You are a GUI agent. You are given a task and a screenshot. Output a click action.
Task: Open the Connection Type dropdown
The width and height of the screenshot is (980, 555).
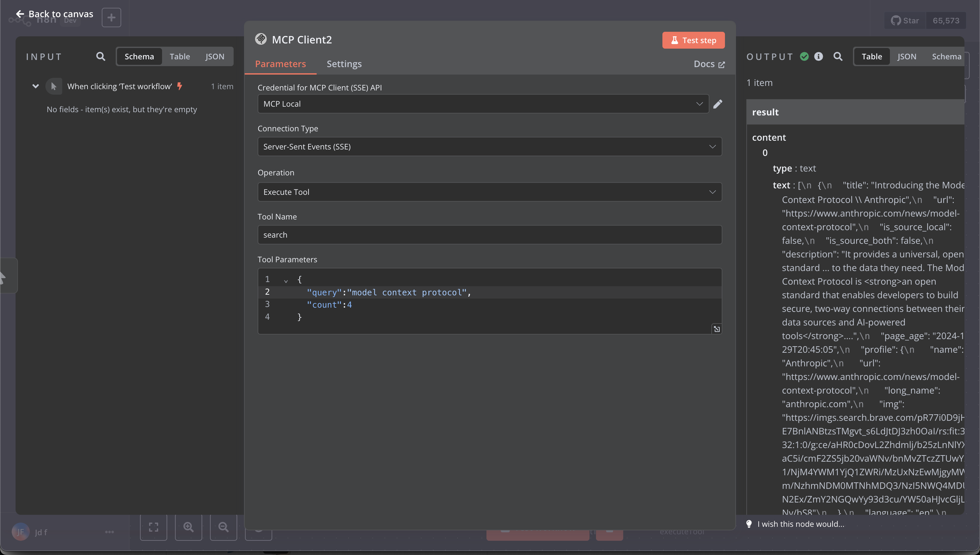tap(489, 147)
